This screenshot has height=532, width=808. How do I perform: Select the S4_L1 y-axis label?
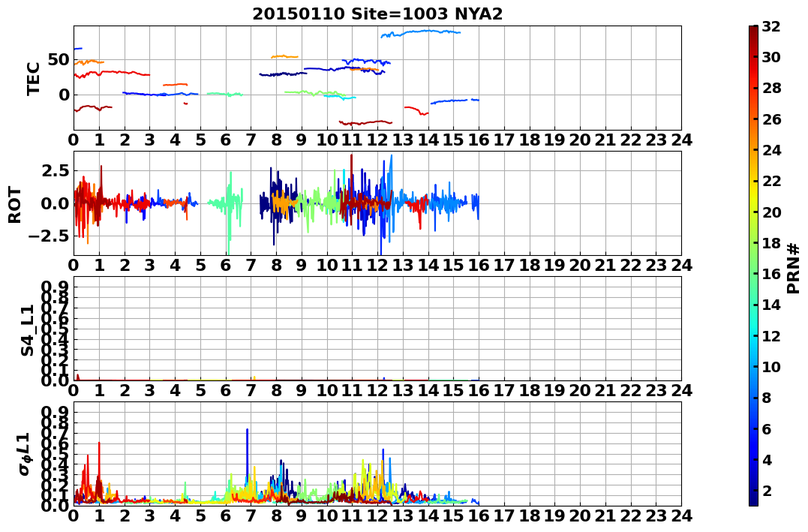point(27,330)
